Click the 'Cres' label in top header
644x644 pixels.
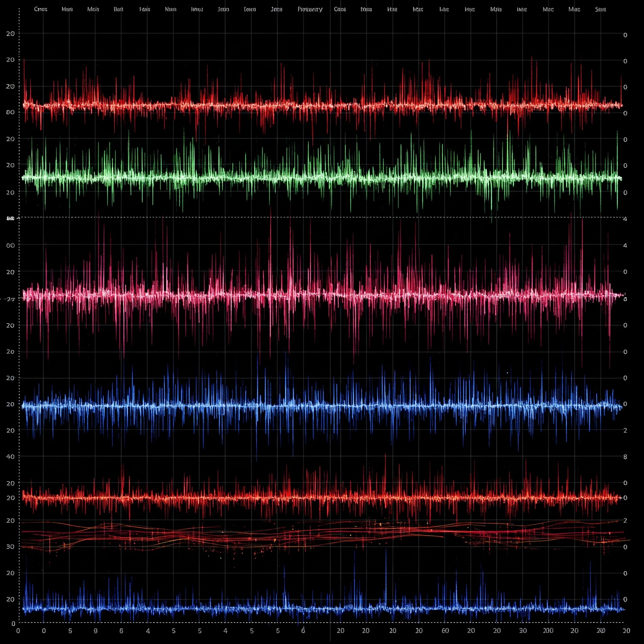point(41,9)
